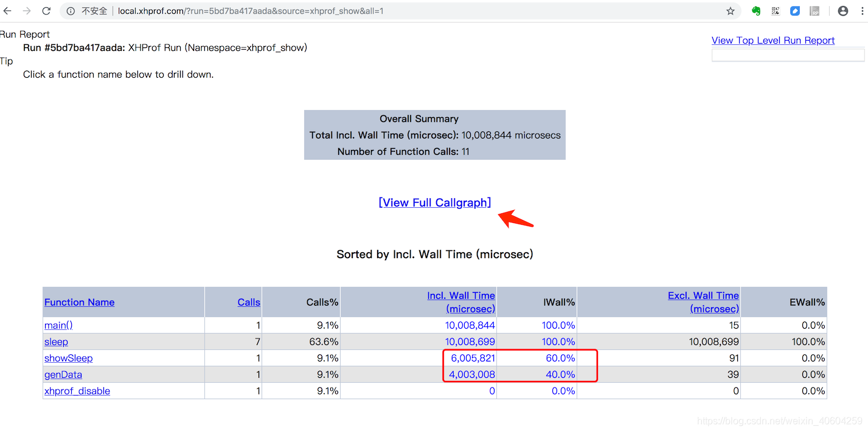Image resolution: width=868 pixels, height=432 pixels.
Task: Click the Number of Function Calls line
Action: [x=403, y=151]
